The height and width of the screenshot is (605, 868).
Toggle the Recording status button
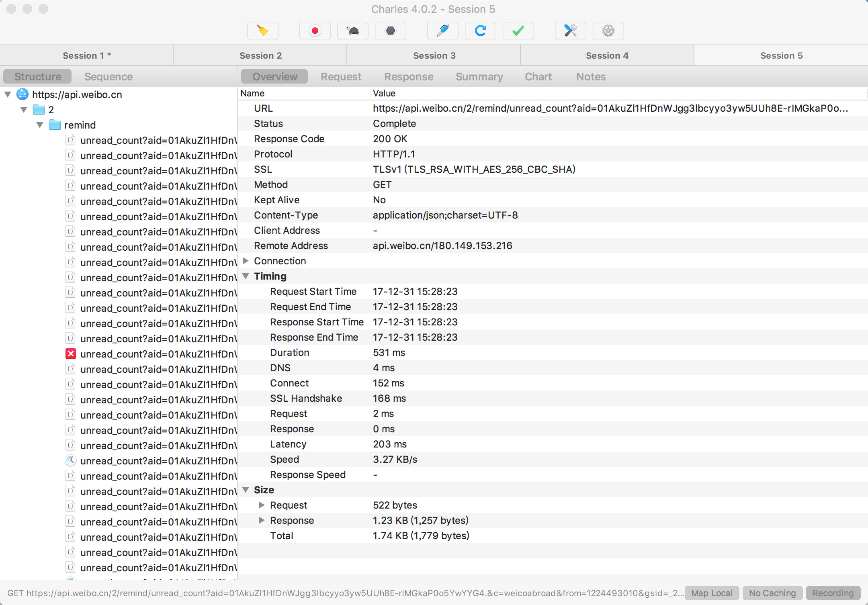click(833, 593)
